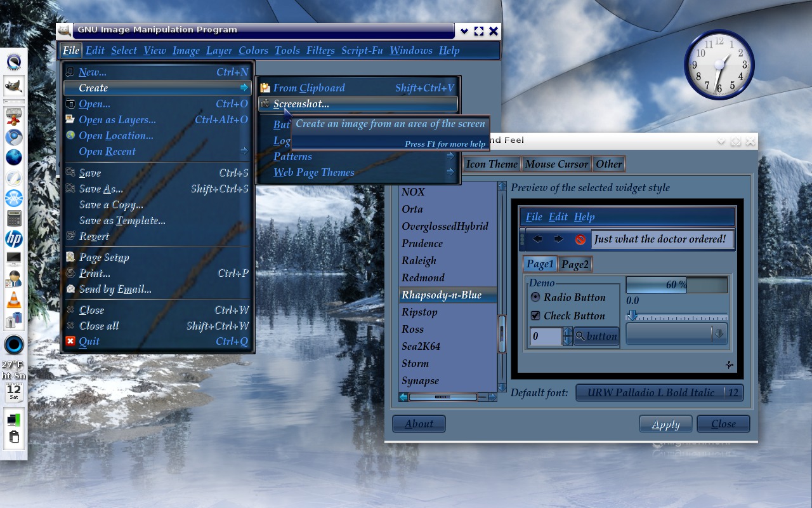Screen dimensions: 812x508
Task: Click Close button in Look and Feel dialog
Action: [723, 424]
